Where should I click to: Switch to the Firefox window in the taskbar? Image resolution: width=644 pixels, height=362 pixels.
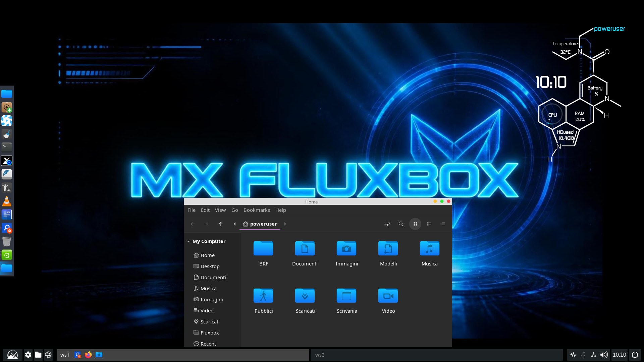click(88, 355)
